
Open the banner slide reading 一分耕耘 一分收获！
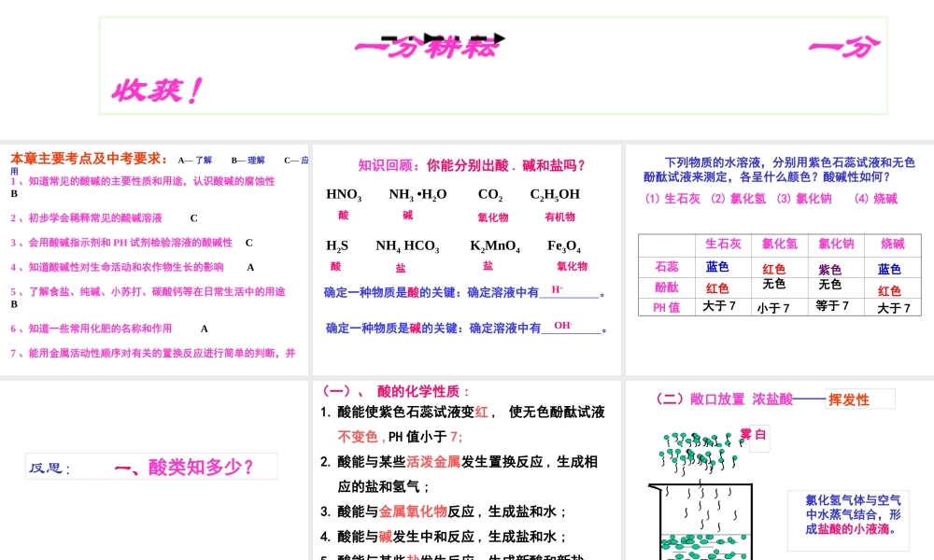pyautogui.click(x=493, y=65)
